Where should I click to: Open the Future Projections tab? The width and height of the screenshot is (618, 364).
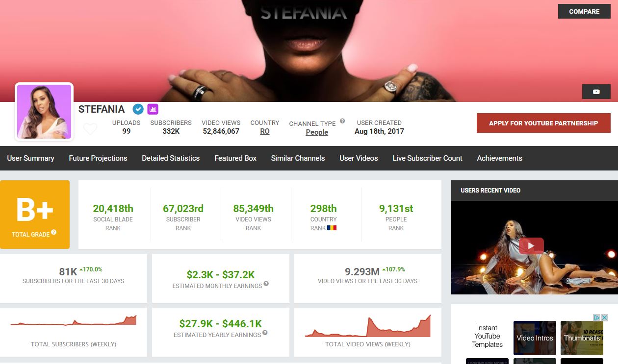click(x=98, y=158)
